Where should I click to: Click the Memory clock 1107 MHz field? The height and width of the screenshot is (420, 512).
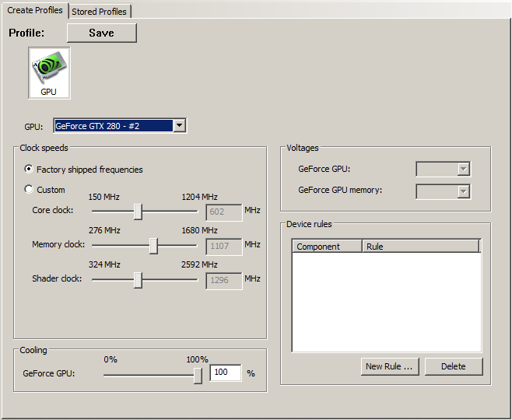(x=224, y=246)
